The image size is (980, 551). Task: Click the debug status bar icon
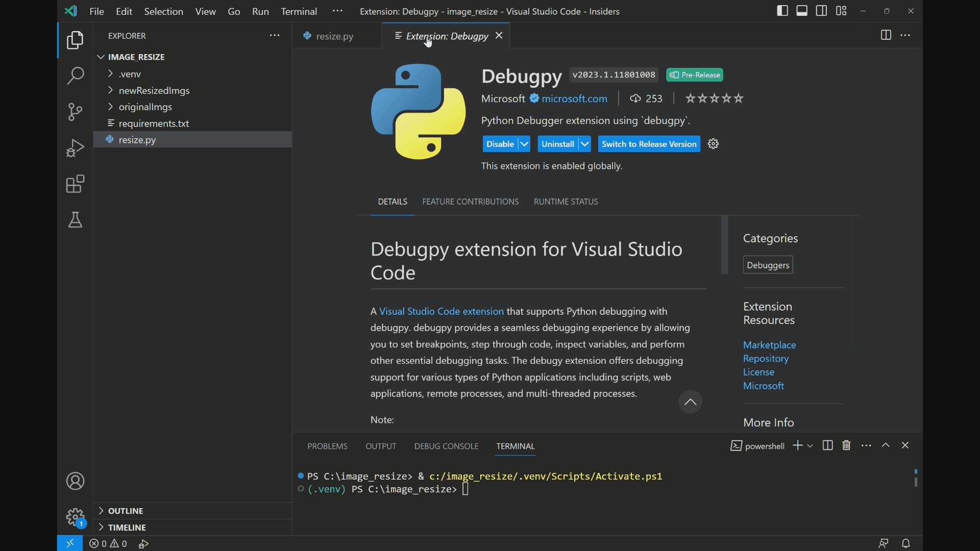tap(143, 544)
